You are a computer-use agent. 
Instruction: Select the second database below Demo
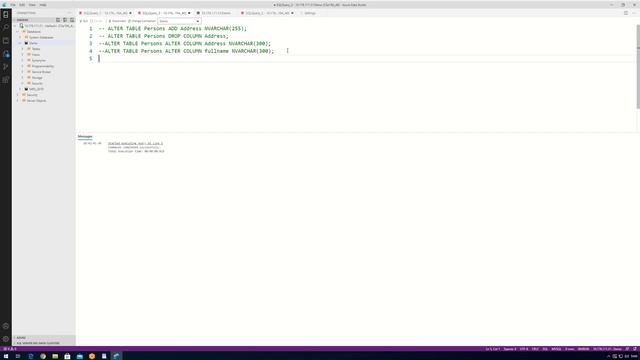click(36, 89)
